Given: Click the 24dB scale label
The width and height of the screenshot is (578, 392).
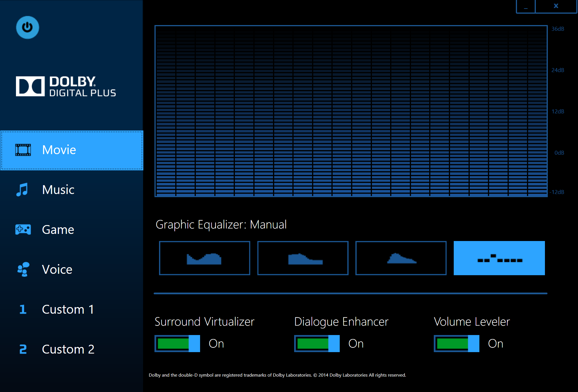Looking at the screenshot, I should click(558, 70).
